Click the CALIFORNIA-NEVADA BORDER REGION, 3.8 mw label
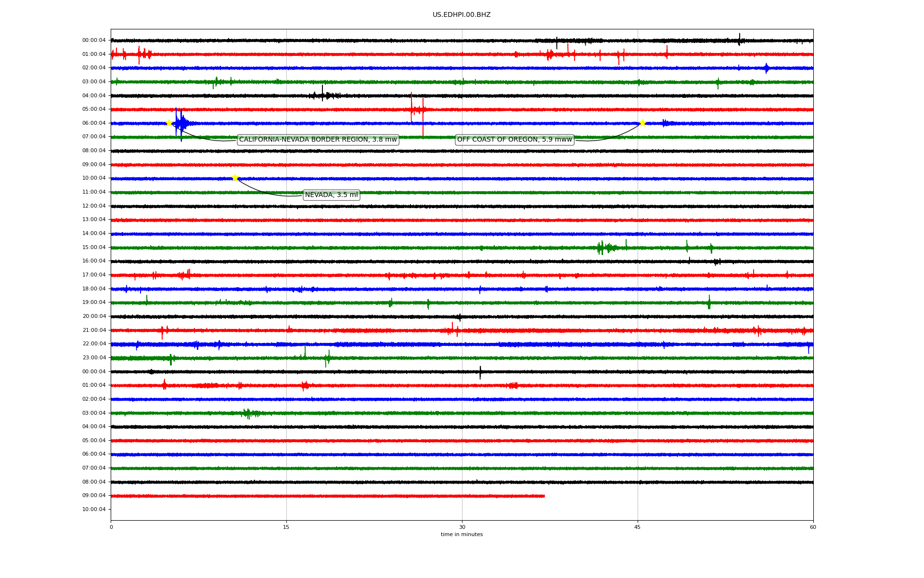The image size is (924, 578). tap(318, 140)
